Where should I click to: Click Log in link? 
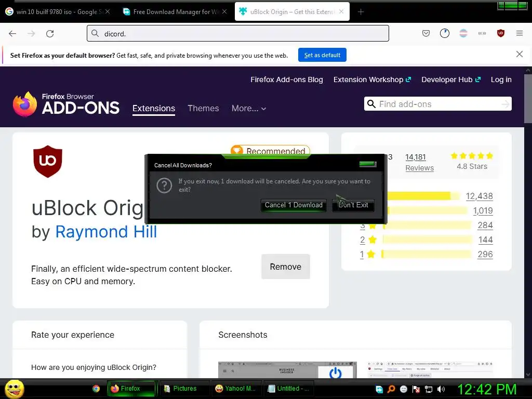501,79
